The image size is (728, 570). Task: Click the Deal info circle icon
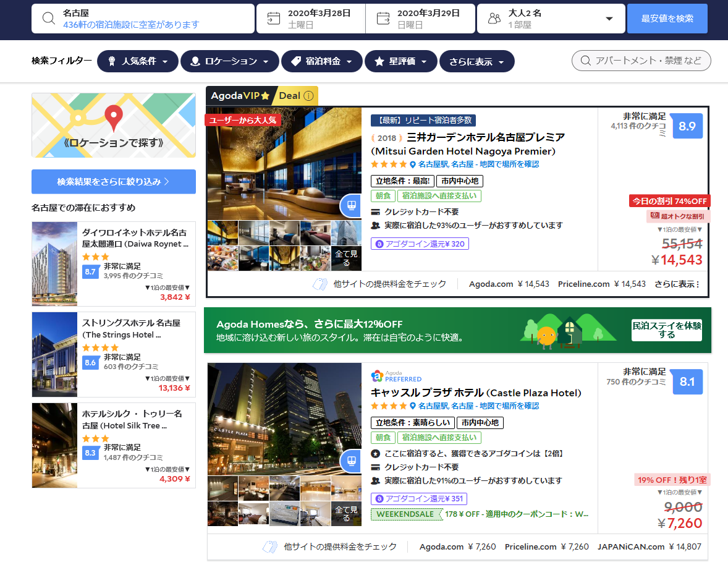tap(309, 96)
